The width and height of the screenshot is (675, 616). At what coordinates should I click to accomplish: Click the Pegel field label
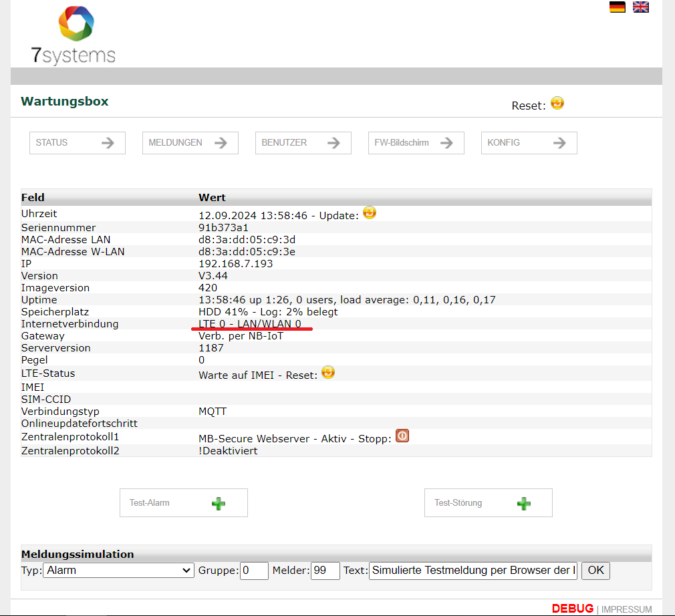pos(35,360)
